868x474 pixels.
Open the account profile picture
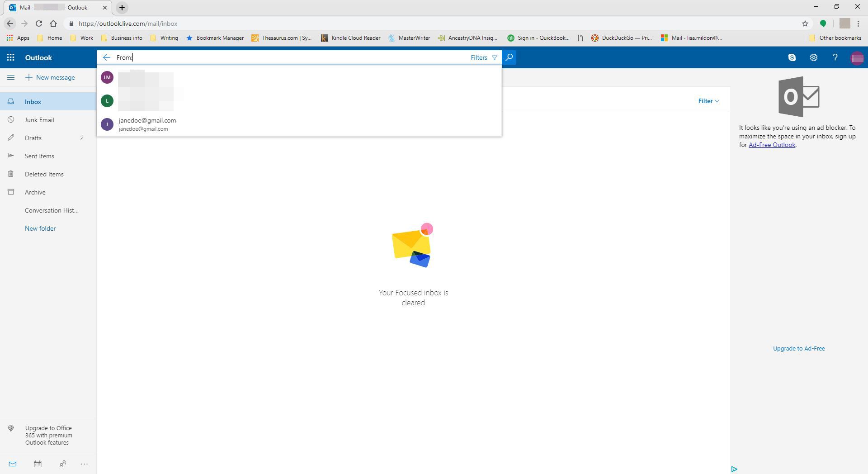click(x=857, y=58)
